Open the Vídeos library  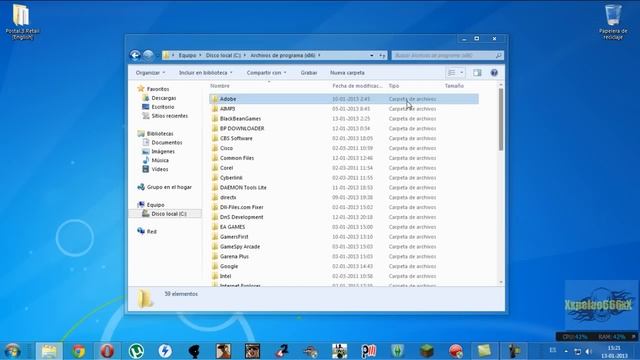point(160,169)
